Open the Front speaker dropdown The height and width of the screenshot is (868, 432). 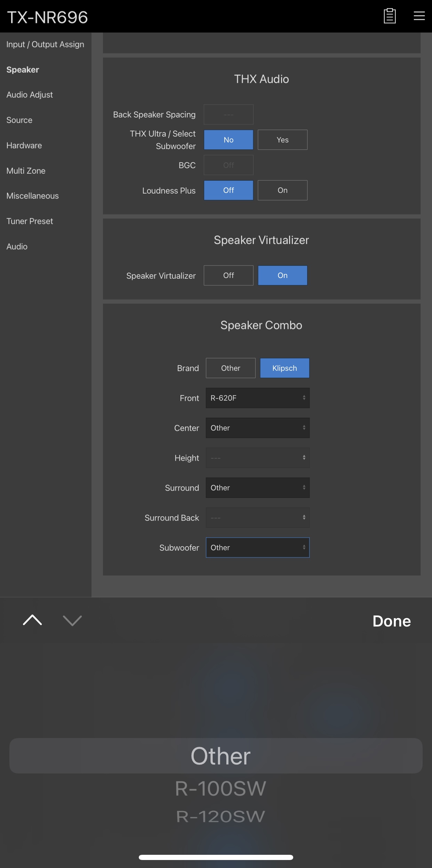click(257, 398)
